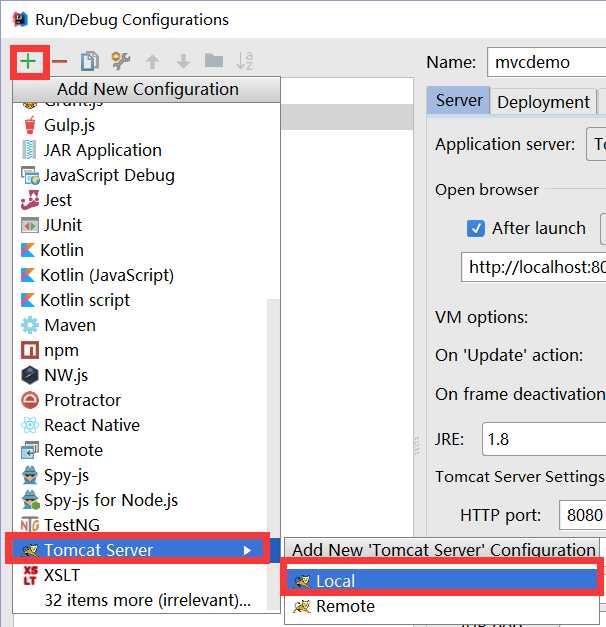Choose Maven configuration type

[140, 325]
